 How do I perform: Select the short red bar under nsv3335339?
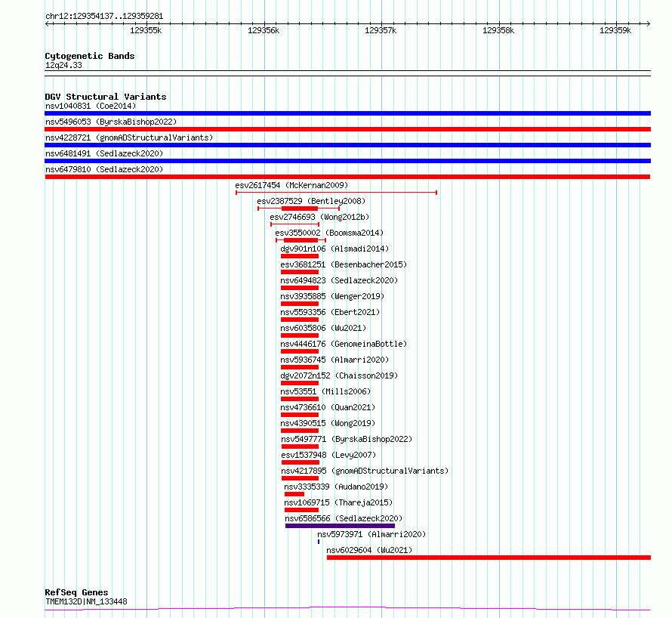[x=294, y=494]
